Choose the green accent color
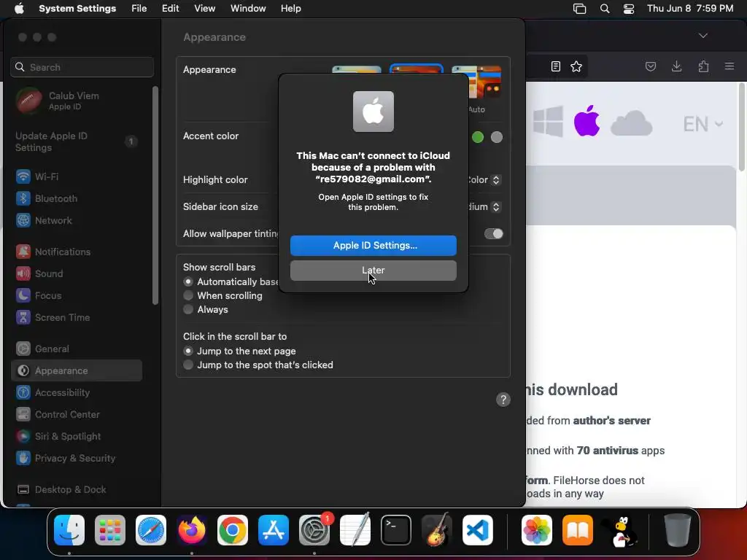 coord(478,137)
